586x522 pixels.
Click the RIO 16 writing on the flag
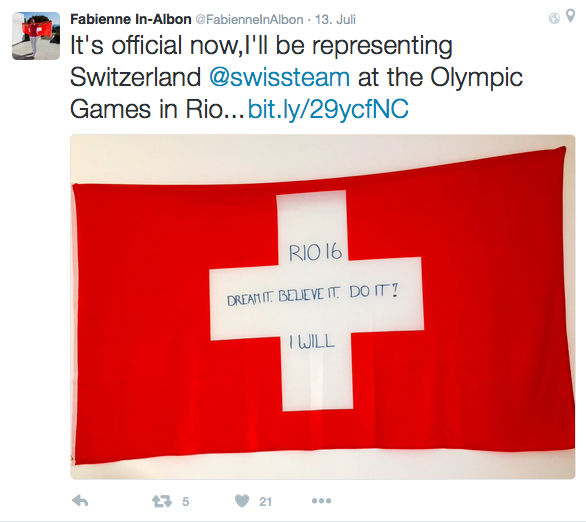pos(315,252)
